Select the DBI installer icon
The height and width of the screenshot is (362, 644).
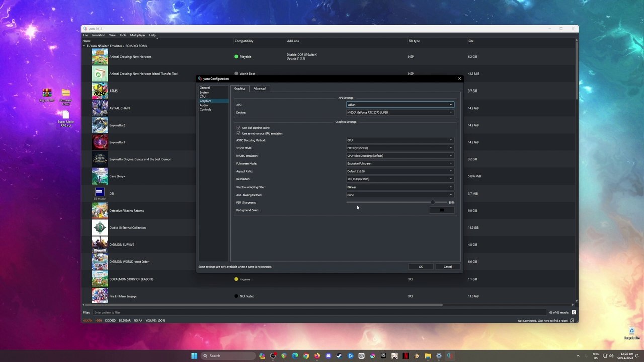coord(100,194)
